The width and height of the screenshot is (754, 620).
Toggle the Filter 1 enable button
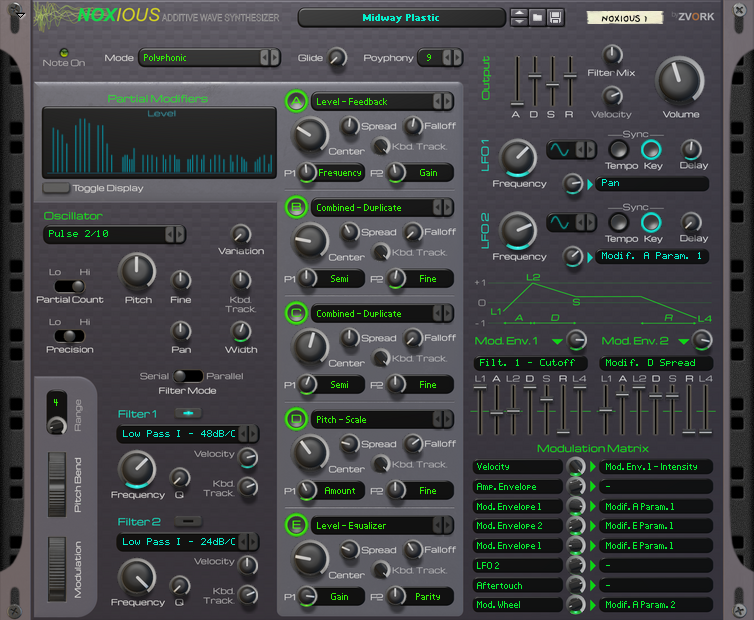pos(188,413)
